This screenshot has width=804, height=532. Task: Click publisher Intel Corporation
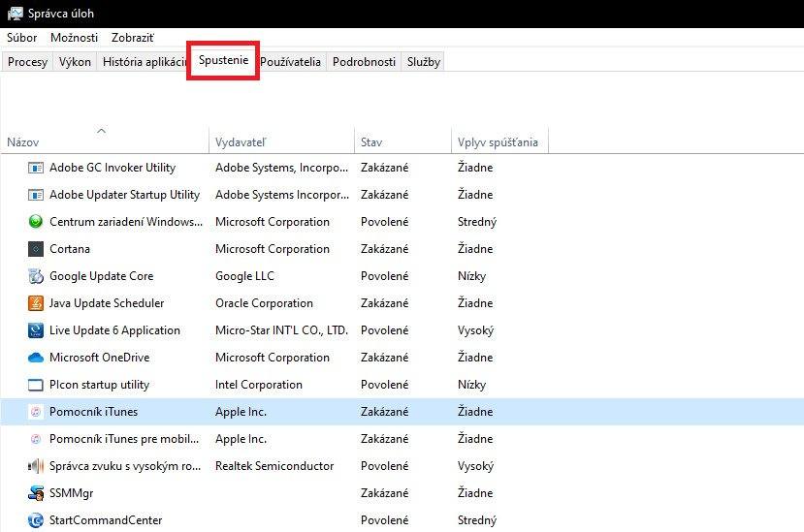[259, 385]
